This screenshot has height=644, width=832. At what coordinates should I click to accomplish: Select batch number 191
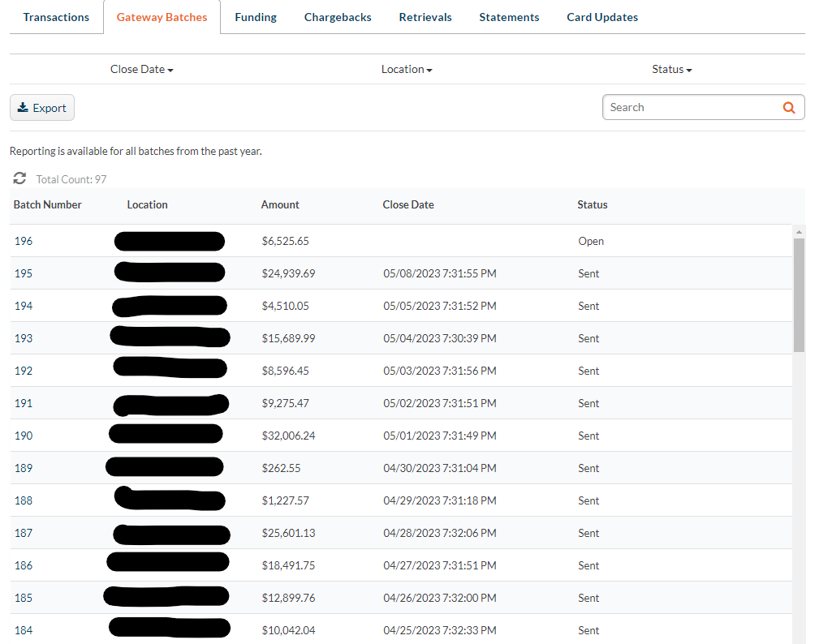pyautogui.click(x=24, y=403)
